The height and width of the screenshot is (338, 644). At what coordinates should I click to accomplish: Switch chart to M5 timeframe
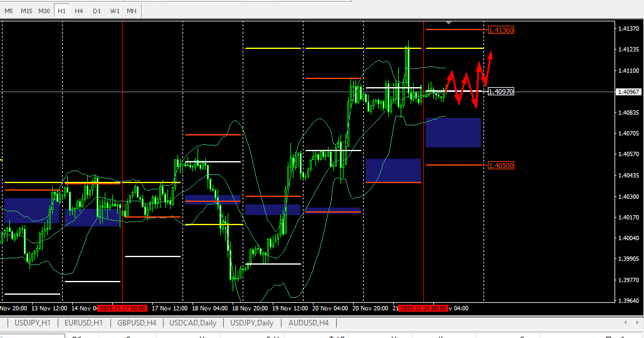pos(9,11)
